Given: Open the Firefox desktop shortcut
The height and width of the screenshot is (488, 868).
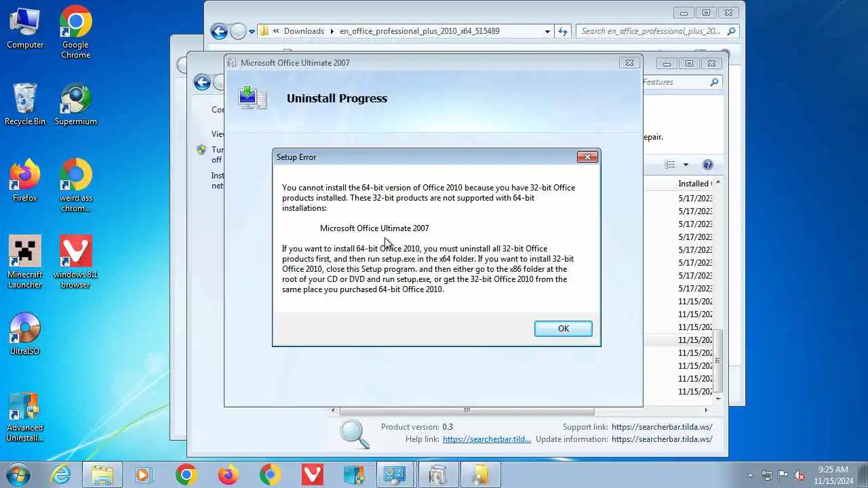Looking at the screenshot, I should 25,180.
